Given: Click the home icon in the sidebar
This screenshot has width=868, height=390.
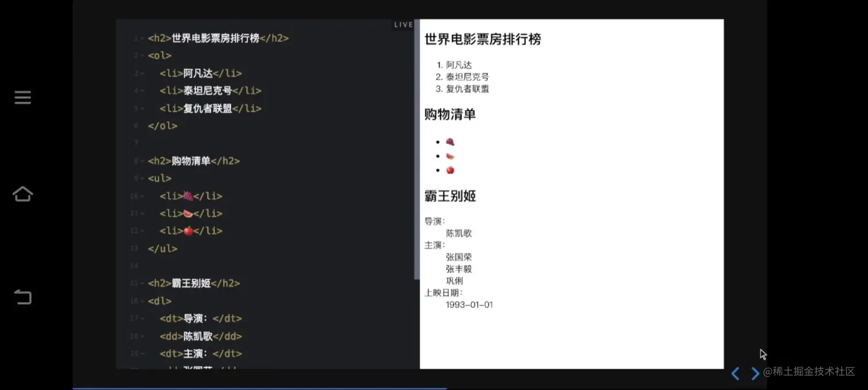Looking at the screenshot, I should point(22,194).
